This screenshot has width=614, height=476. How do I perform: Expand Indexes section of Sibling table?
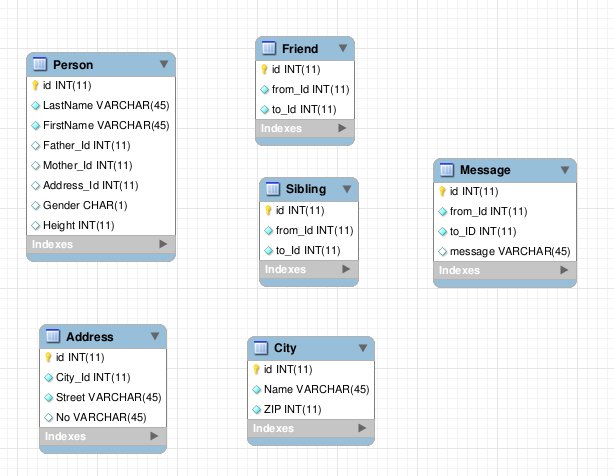click(x=346, y=269)
